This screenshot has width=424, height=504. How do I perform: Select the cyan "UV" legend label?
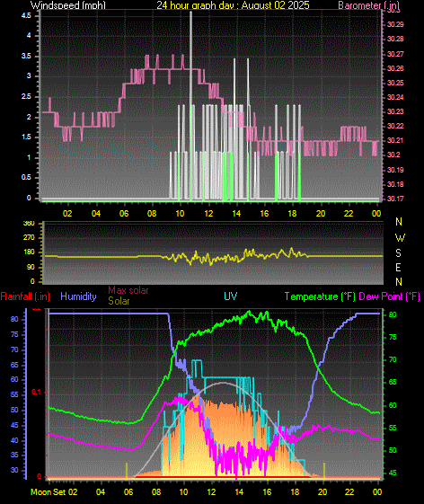[231, 296]
